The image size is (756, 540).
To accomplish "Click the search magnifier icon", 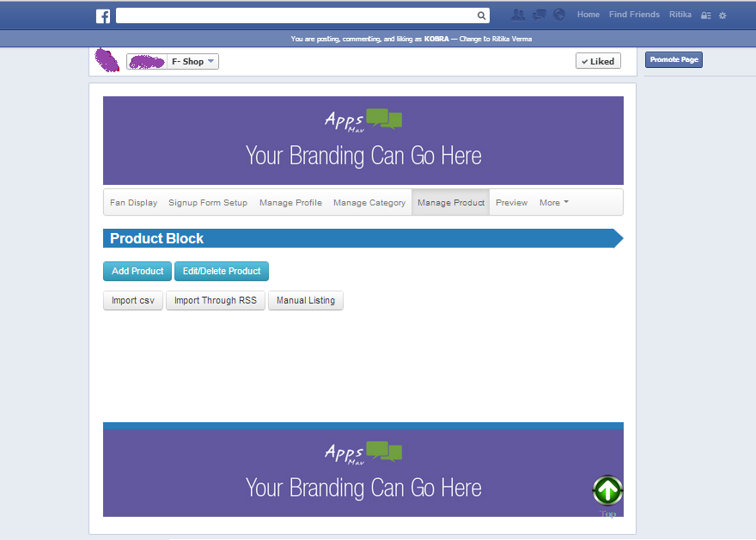I will click(x=481, y=15).
